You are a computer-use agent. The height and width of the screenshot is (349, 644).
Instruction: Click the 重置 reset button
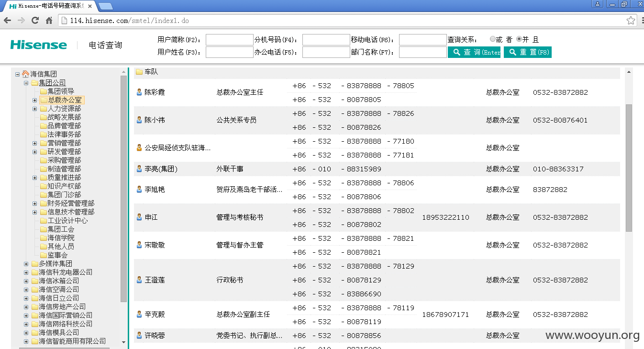point(528,52)
